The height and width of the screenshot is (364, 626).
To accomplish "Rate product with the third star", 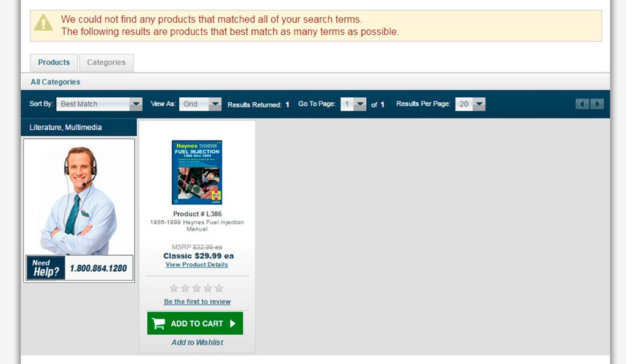I will pyautogui.click(x=196, y=288).
